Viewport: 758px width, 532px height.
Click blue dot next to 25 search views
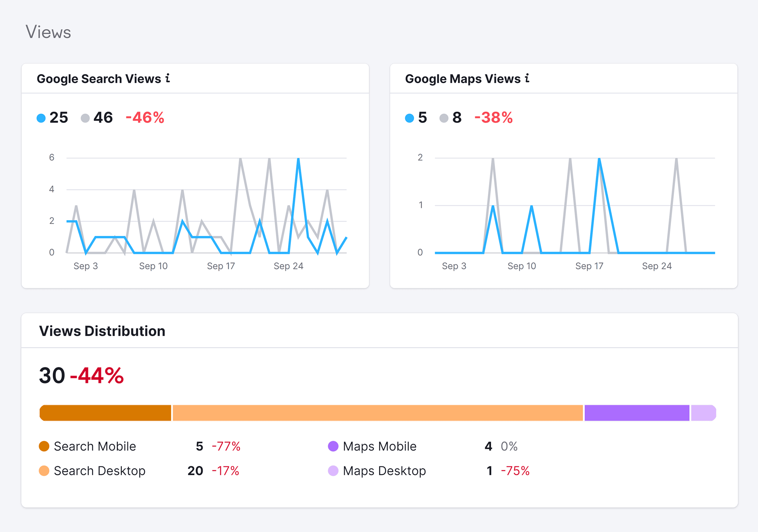click(41, 118)
